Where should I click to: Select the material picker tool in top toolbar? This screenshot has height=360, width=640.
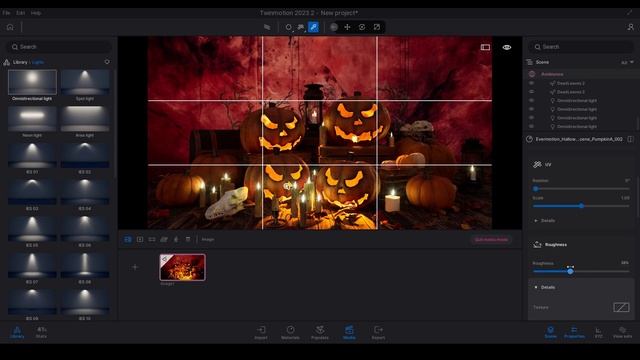point(313,27)
